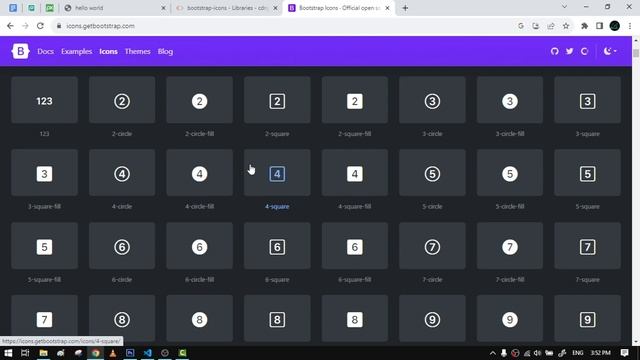Show hidden system tray icons
This screenshot has height=360, width=640.
pos(493,353)
